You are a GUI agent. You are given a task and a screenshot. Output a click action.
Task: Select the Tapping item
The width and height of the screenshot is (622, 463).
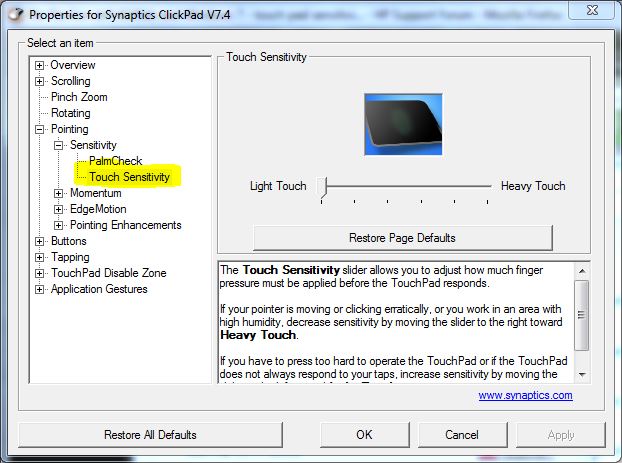(x=70, y=257)
